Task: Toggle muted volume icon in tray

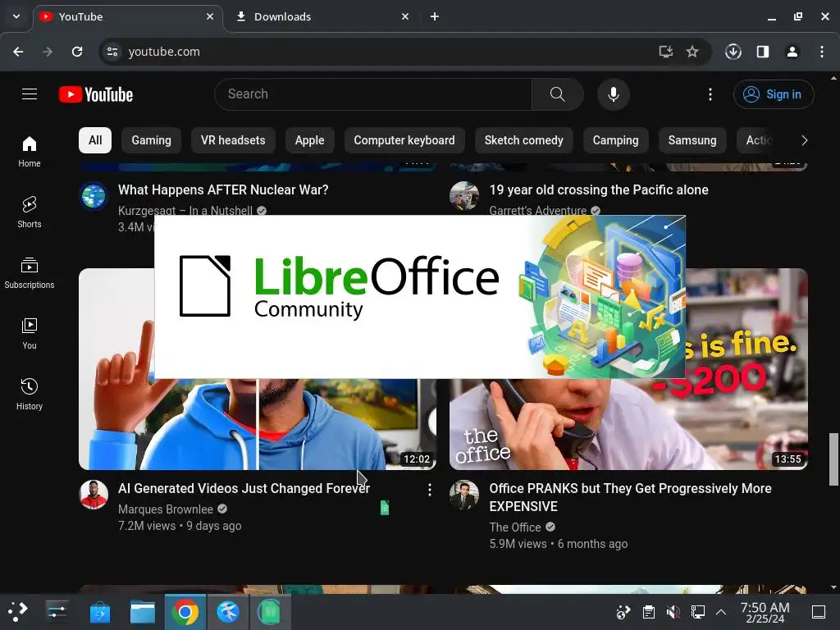Action: coord(673,612)
